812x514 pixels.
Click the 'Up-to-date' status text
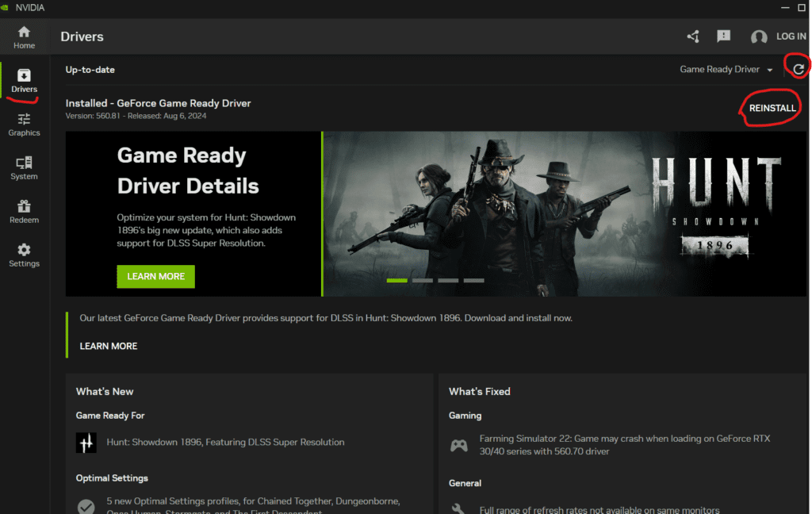click(90, 70)
